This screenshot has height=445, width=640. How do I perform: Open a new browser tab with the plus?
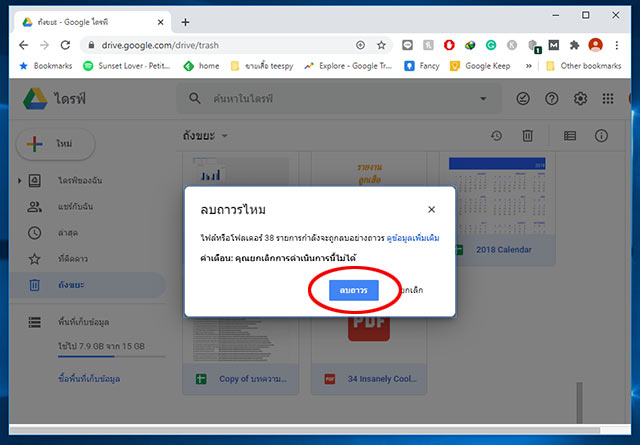[x=185, y=22]
